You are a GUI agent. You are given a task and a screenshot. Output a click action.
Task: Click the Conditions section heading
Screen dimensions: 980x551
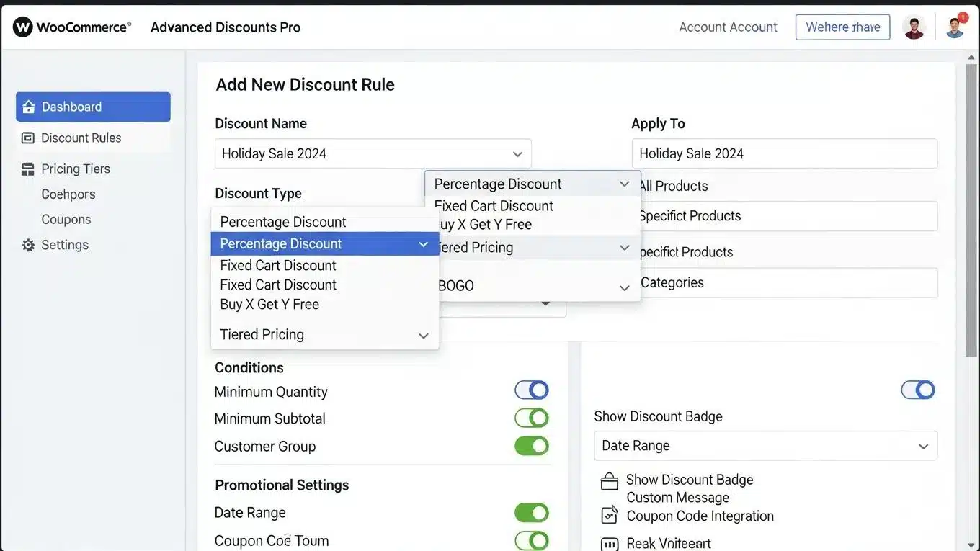coord(249,367)
